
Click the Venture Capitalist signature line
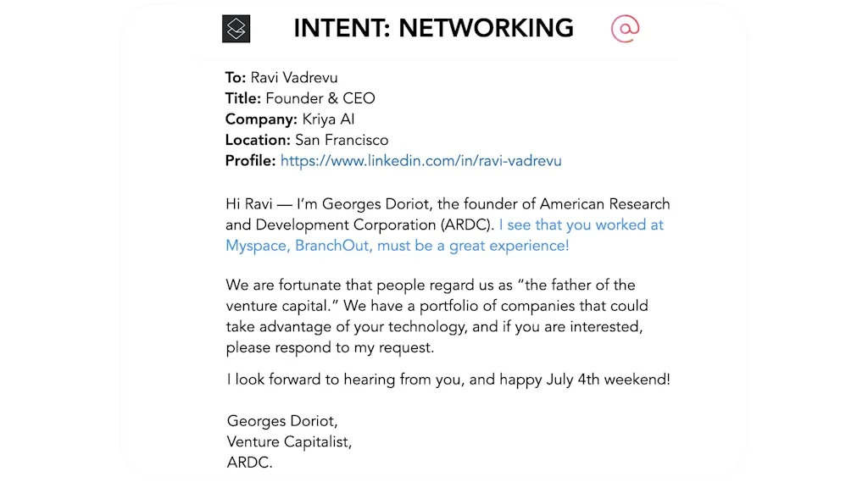pos(288,441)
